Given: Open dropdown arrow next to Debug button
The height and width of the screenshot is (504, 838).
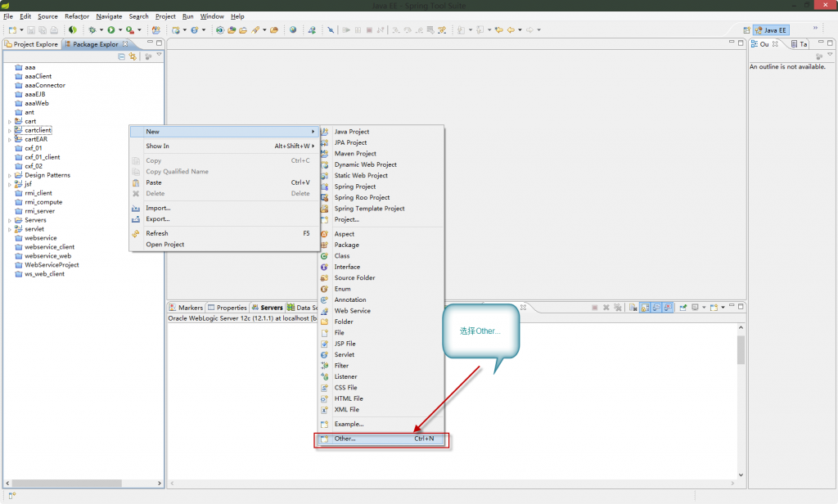Looking at the screenshot, I should 101,30.
